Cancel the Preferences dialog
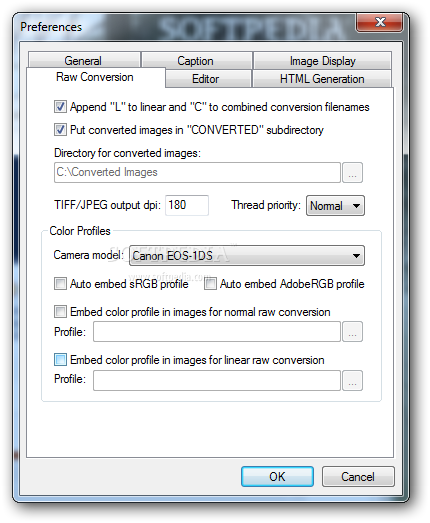Viewport: 430px width, 523px height. (x=358, y=477)
